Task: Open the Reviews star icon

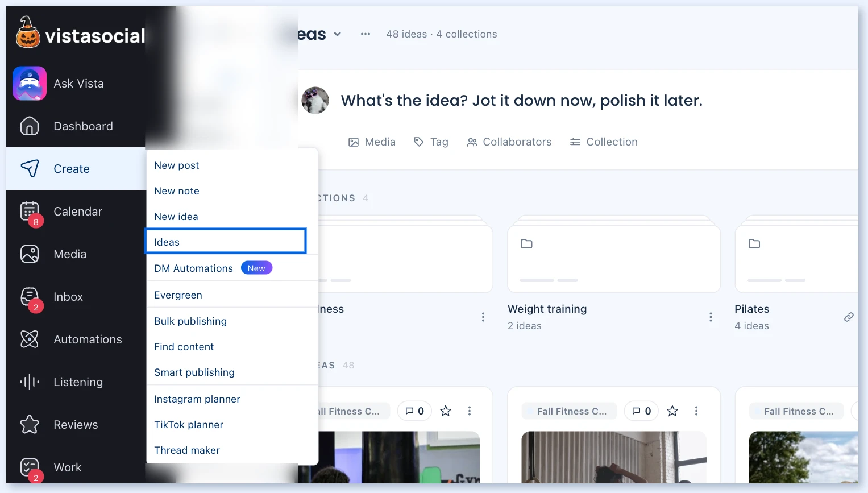Action: coord(30,425)
